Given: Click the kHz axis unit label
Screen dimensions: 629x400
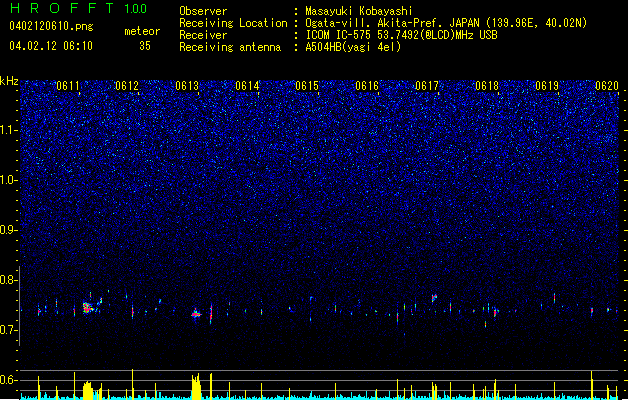Looking at the screenshot, I should 9,81.
